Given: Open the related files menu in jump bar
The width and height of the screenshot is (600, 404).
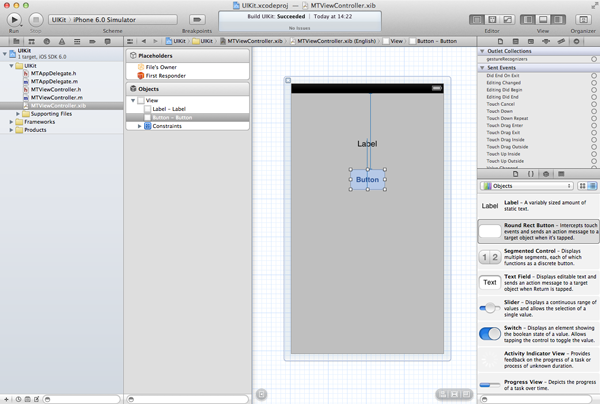Looking at the screenshot, I should click(130, 41).
